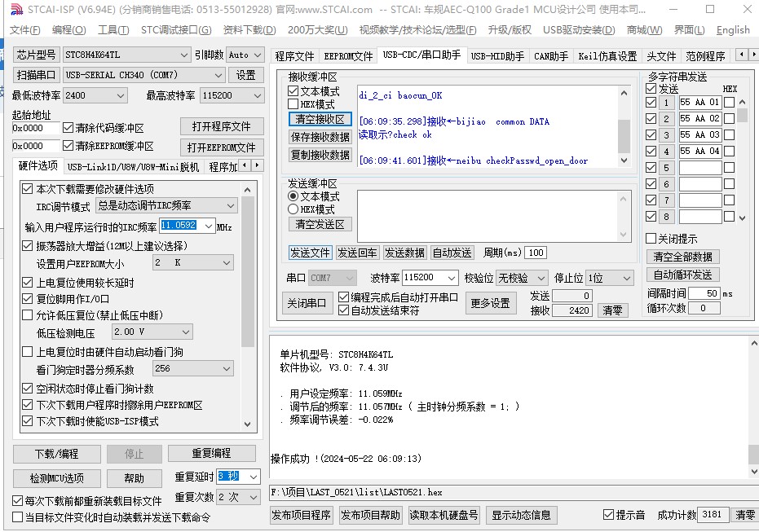The height and width of the screenshot is (532, 759).
Task: Click the 扫描串口 button
Action: (x=36, y=75)
